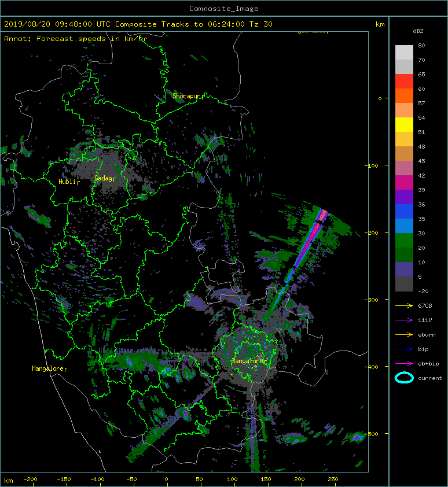This screenshot has height=487, width=448.
Task: Click the 'Composite_Image' title text
Action: click(x=224, y=9)
